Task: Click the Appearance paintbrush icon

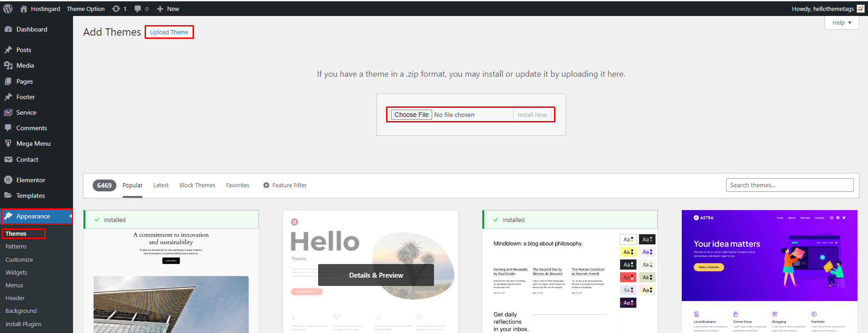Action: click(x=8, y=216)
